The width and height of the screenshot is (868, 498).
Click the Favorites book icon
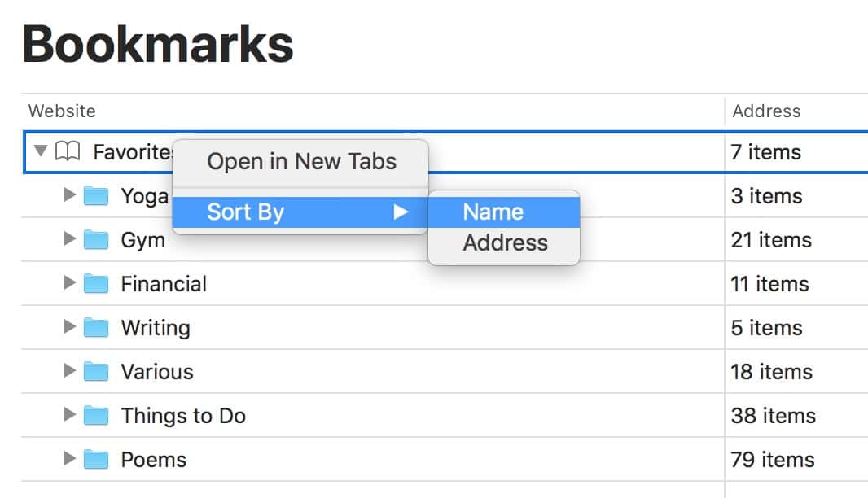coord(68,151)
